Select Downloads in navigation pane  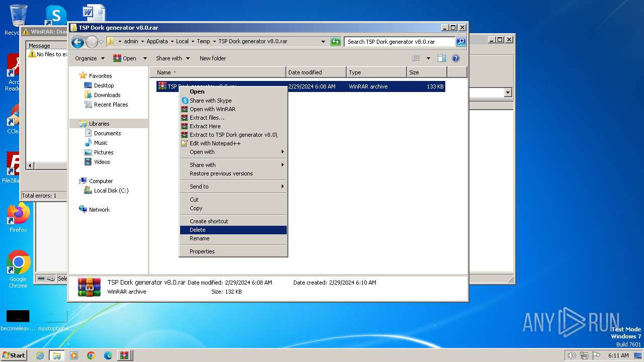tap(107, 95)
